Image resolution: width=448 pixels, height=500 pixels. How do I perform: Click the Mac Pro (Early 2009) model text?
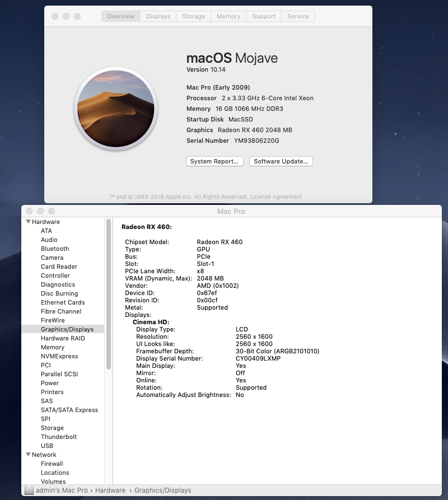(x=218, y=87)
